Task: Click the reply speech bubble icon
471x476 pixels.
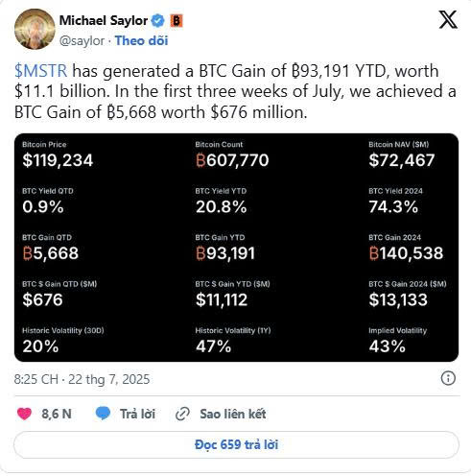Action: [103, 414]
